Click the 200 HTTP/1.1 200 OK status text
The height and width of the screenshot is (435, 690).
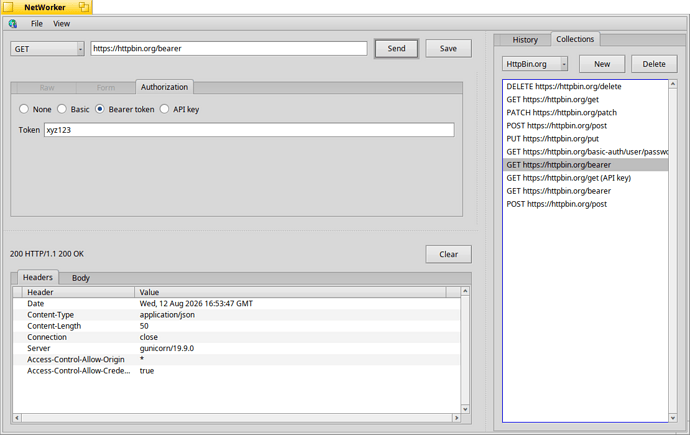[47, 254]
